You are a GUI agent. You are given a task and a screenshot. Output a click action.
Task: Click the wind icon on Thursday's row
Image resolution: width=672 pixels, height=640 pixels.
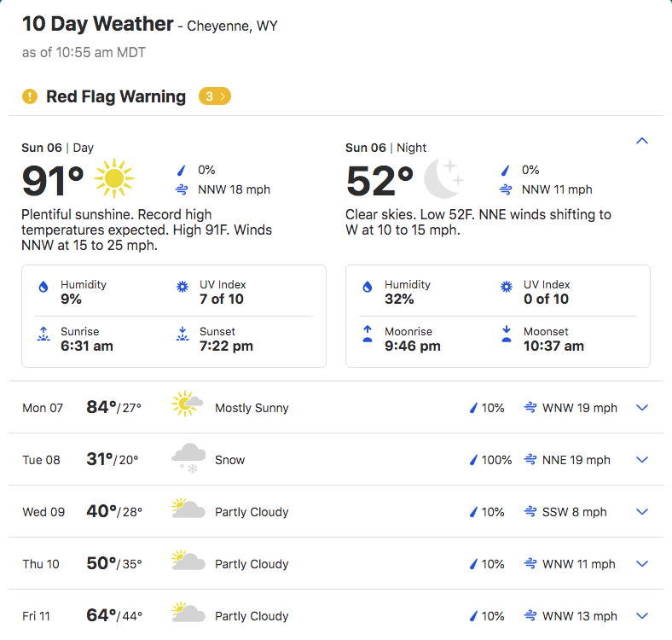[530, 564]
